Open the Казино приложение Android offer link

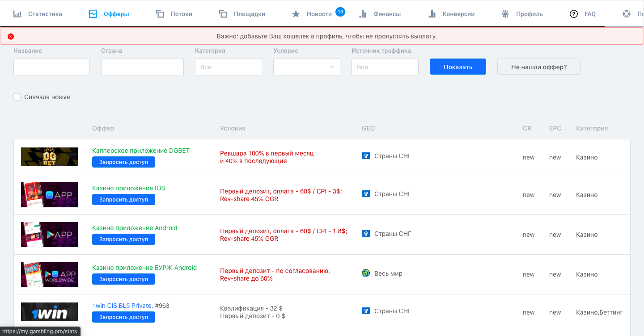click(135, 228)
